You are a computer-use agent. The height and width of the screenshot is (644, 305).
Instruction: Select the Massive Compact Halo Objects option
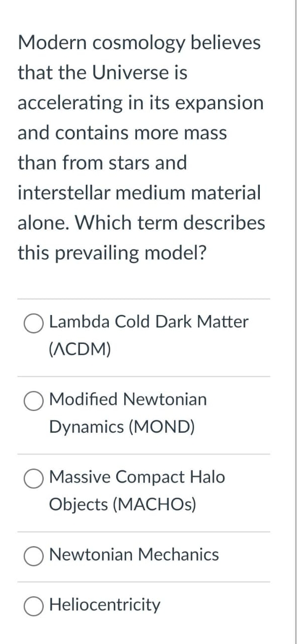pyautogui.click(x=33, y=479)
